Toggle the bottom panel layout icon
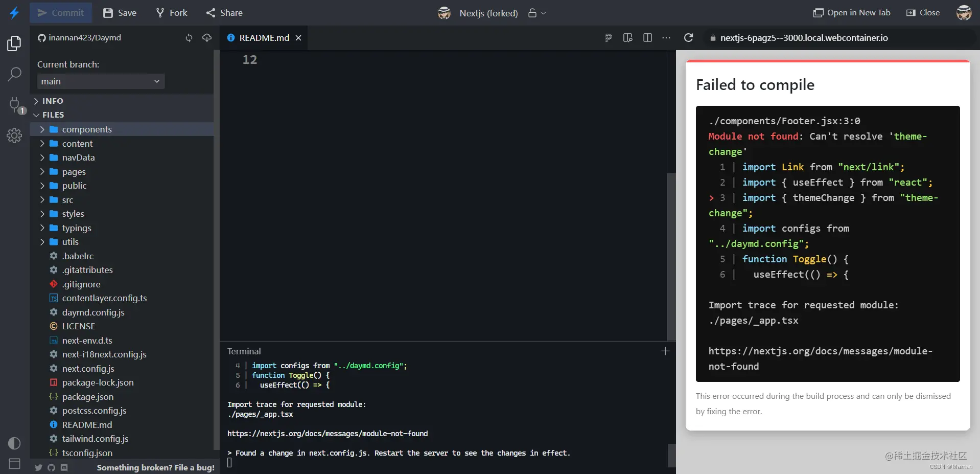 [x=14, y=464]
